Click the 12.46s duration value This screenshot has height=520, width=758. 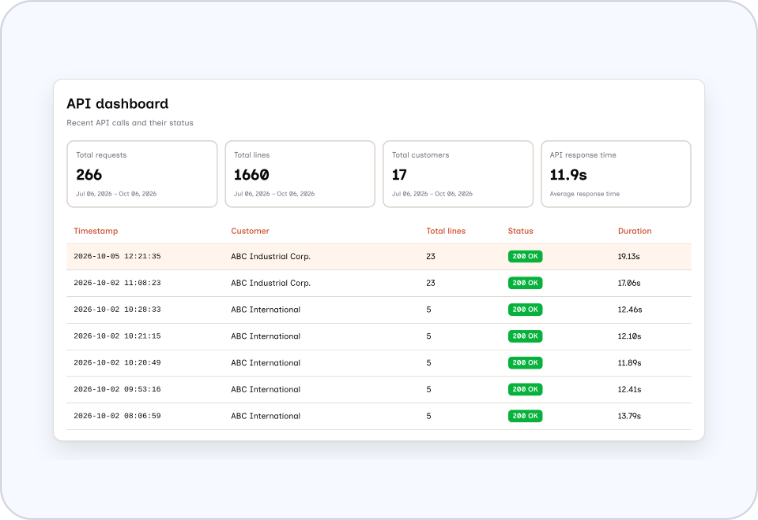click(x=630, y=309)
